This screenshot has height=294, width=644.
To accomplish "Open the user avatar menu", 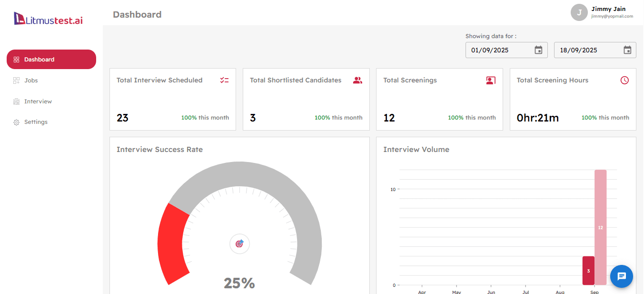I will tap(579, 12).
